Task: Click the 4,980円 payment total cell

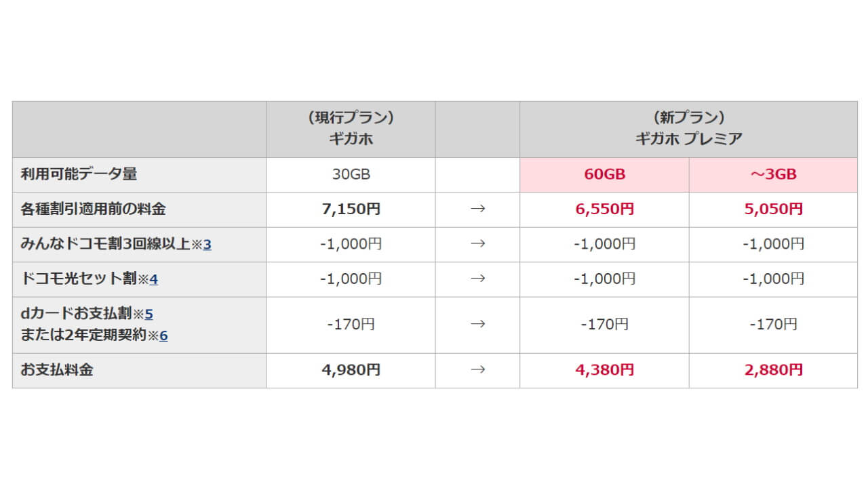Action: 351,370
